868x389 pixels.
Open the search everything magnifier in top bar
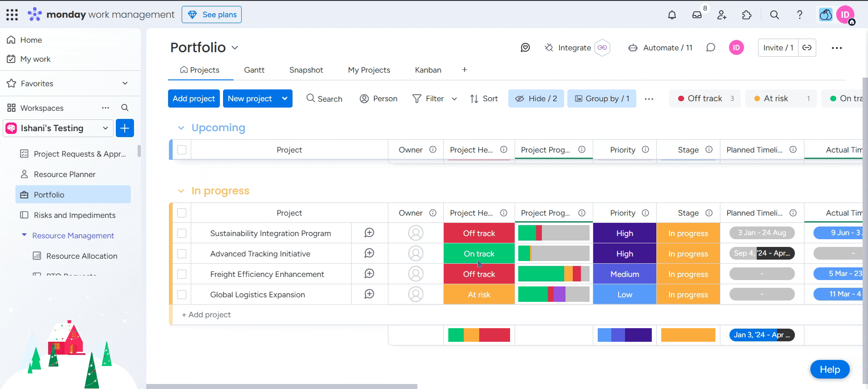pyautogui.click(x=774, y=15)
